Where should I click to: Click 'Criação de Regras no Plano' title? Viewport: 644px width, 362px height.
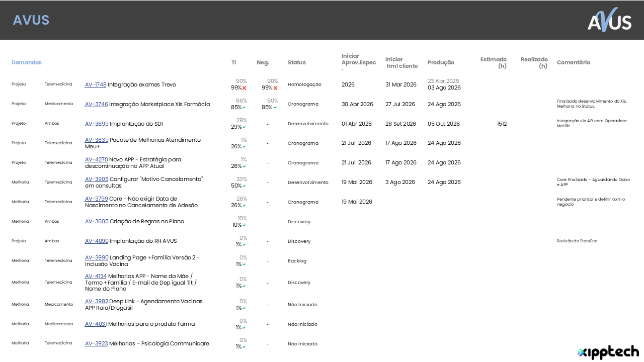(x=147, y=221)
